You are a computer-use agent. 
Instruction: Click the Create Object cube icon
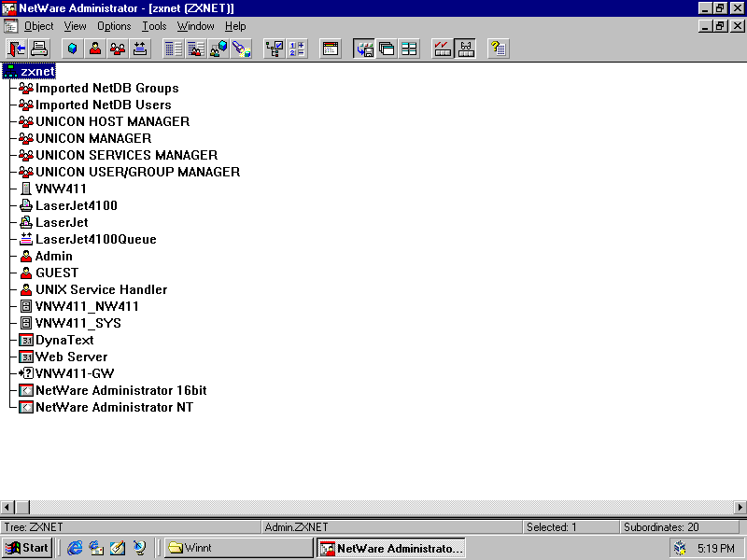click(73, 49)
